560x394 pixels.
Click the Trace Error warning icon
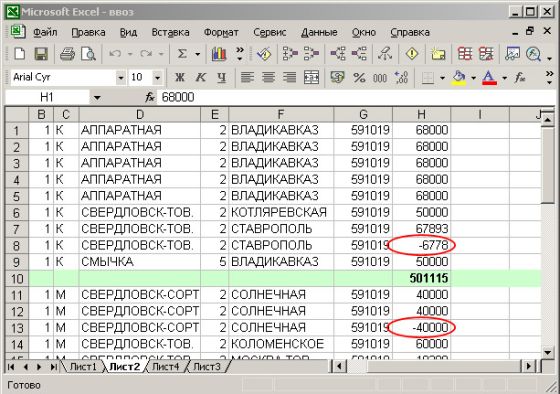tap(412, 54)
